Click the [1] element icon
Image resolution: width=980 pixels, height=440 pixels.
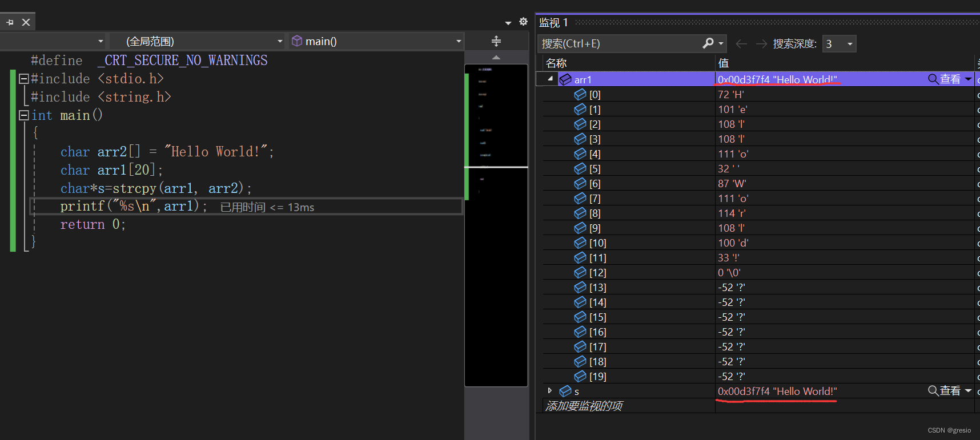(580, 109)
